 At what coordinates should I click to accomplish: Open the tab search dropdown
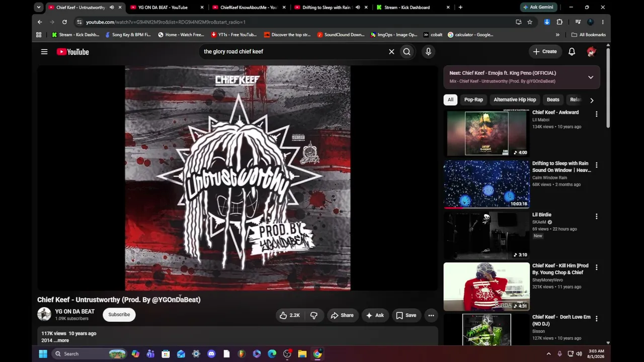[x=39, y=8]
